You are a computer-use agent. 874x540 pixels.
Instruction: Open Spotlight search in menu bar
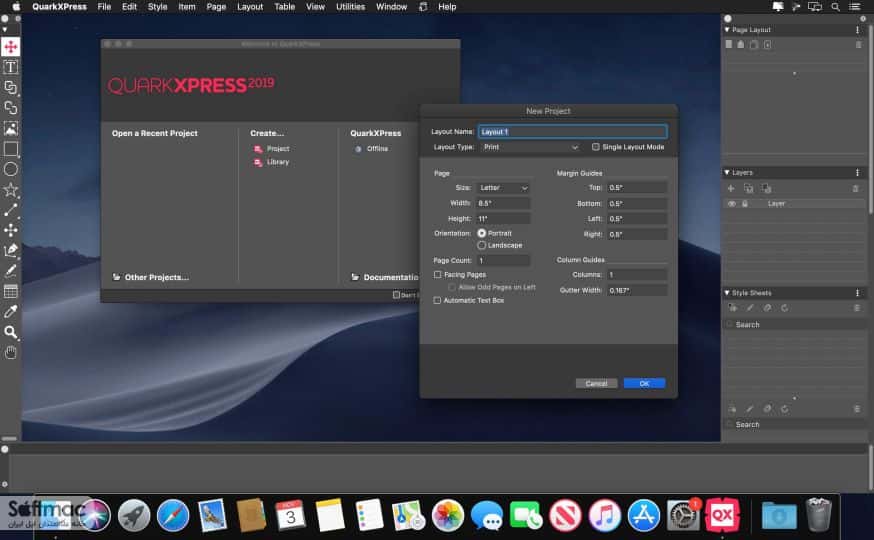[x=835, y=7]
